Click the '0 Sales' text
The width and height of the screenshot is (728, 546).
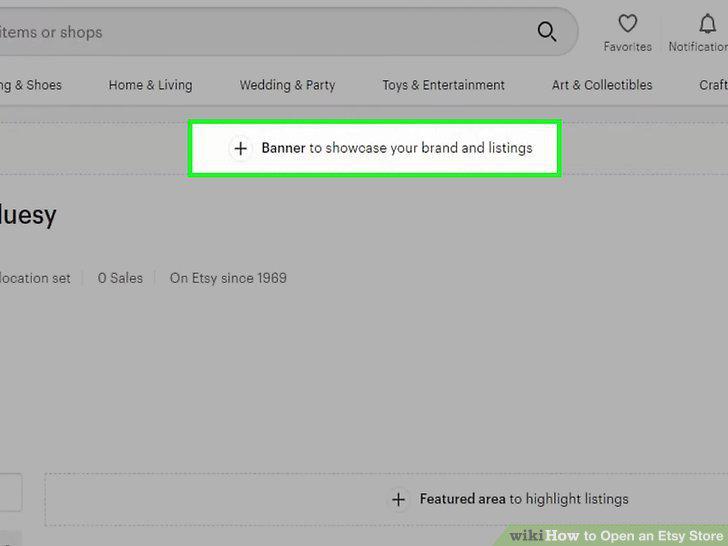[x=120, y=278]
